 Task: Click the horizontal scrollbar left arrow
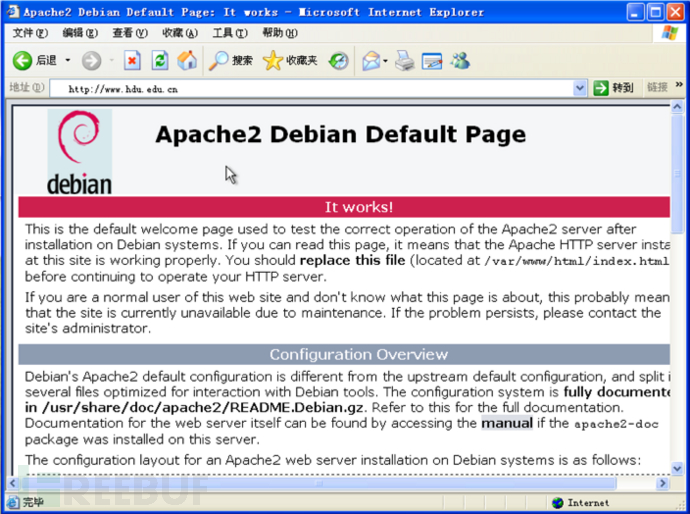pyautogui.click(x=12, y=483)
